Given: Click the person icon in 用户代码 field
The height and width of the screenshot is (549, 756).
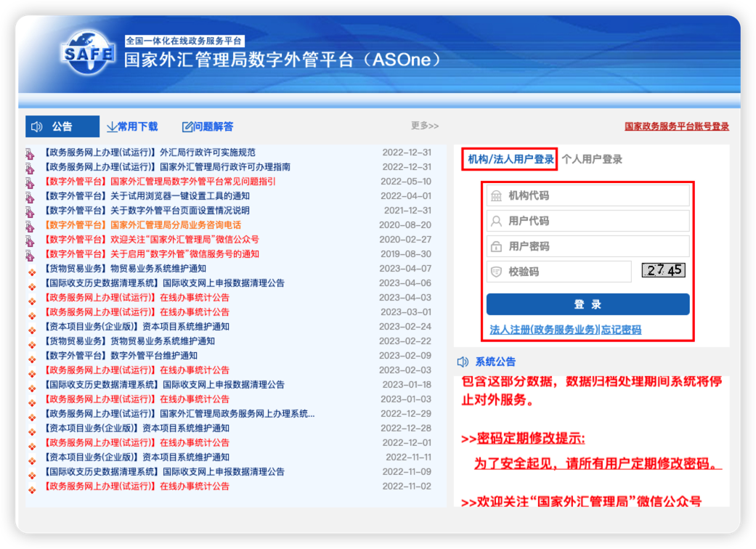Looking at the screenshot, I should (x=497, y=221).
